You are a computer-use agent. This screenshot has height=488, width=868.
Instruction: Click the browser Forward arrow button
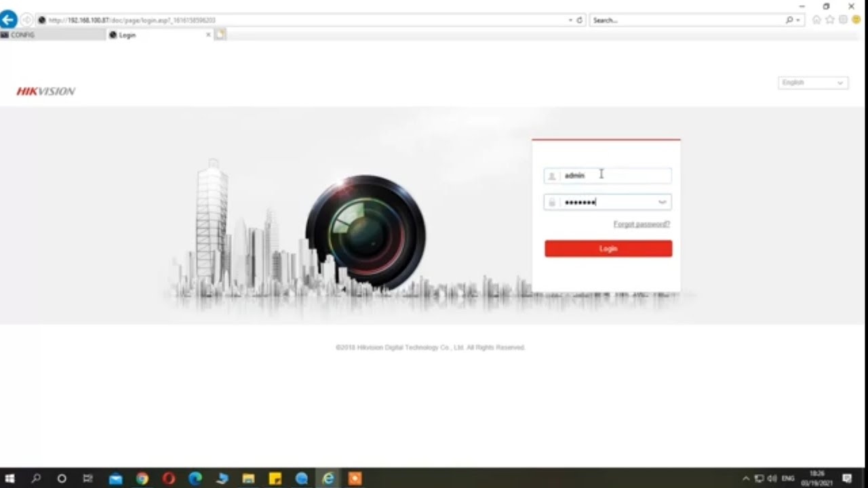tap(27, 20)
